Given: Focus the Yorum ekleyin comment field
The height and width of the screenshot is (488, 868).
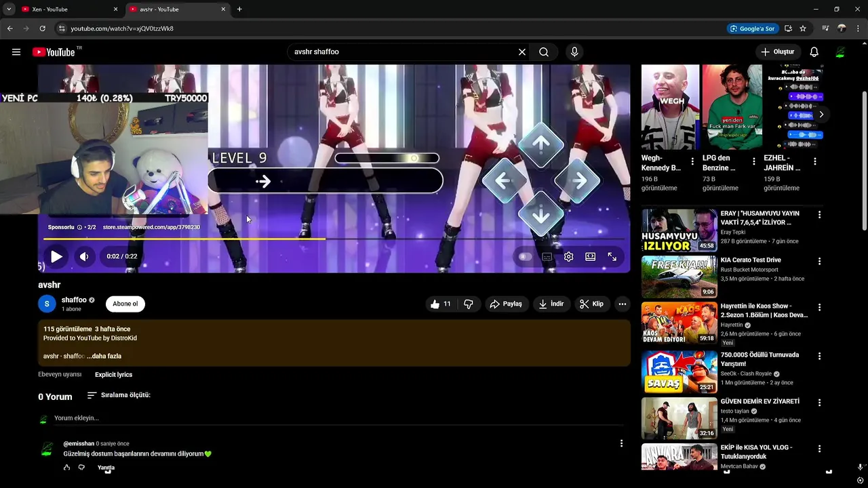Looking at the screenshot, I should (338, 418).
